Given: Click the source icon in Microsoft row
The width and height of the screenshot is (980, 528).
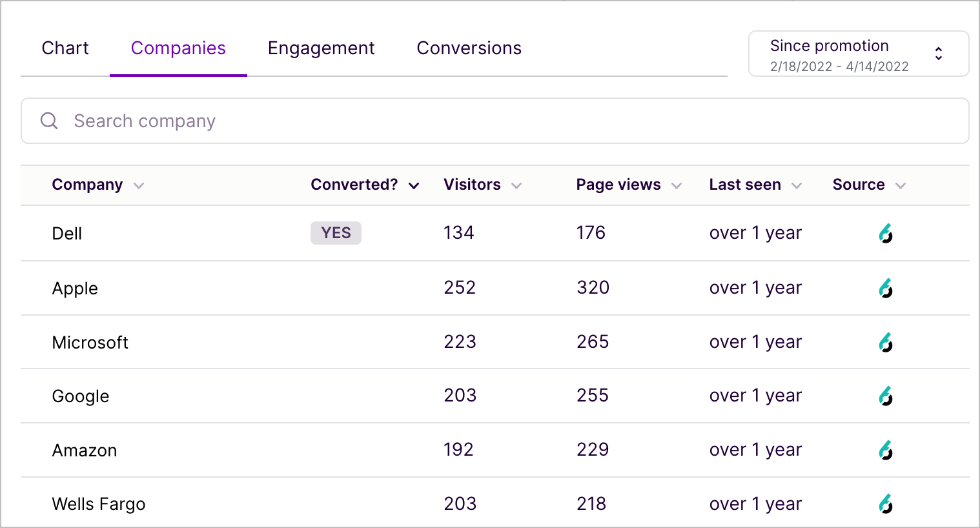Looking at the screenshot, I should pyautogui.click(x=886, y=342).
